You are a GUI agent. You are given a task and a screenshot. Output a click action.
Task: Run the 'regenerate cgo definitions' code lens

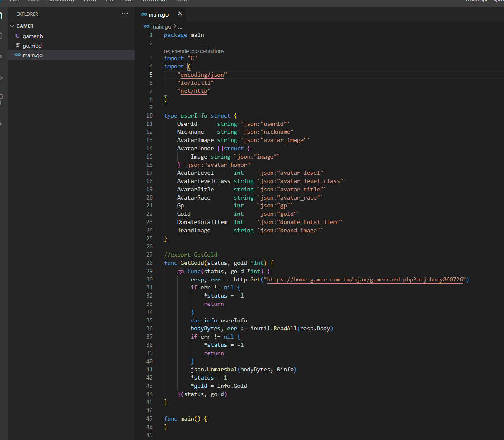pos(194,51)
